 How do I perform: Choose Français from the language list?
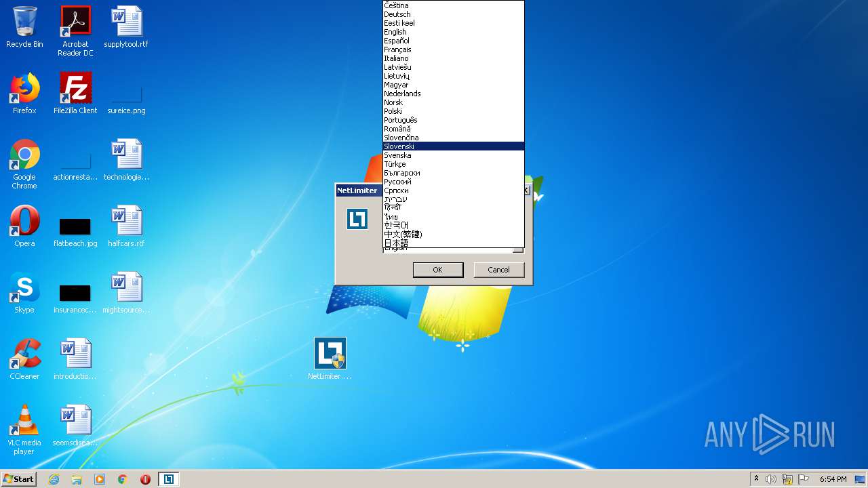coord(454,49)
